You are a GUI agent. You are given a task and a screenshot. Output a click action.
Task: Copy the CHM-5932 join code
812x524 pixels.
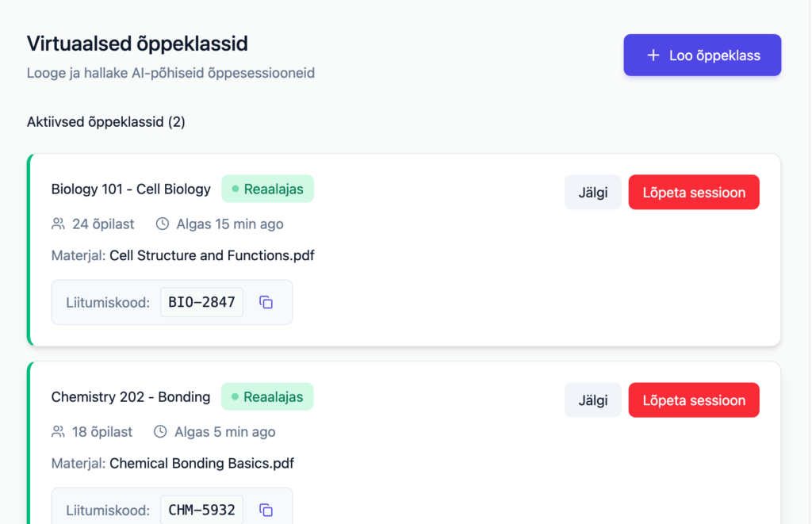[266, 510]
